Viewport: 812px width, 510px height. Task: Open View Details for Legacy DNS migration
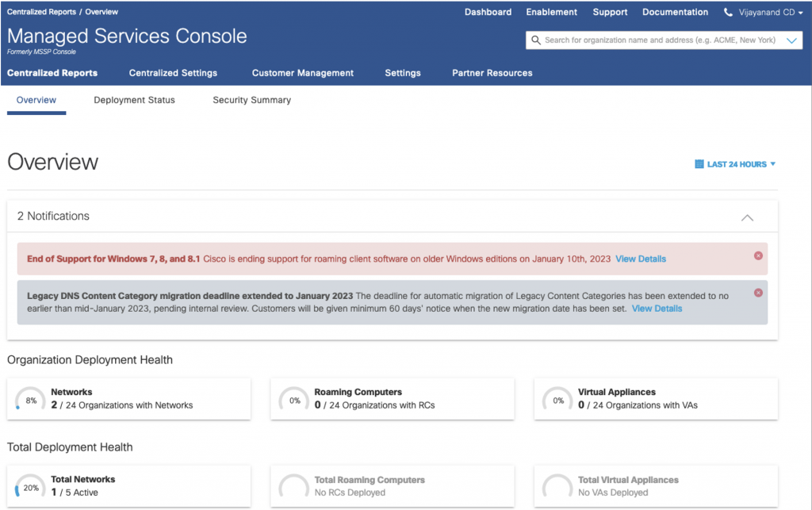[x=657, y=309]
